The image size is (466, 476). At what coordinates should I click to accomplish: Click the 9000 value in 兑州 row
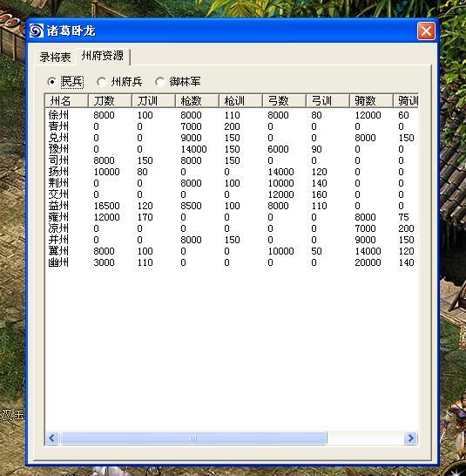[x=191, y=138]
